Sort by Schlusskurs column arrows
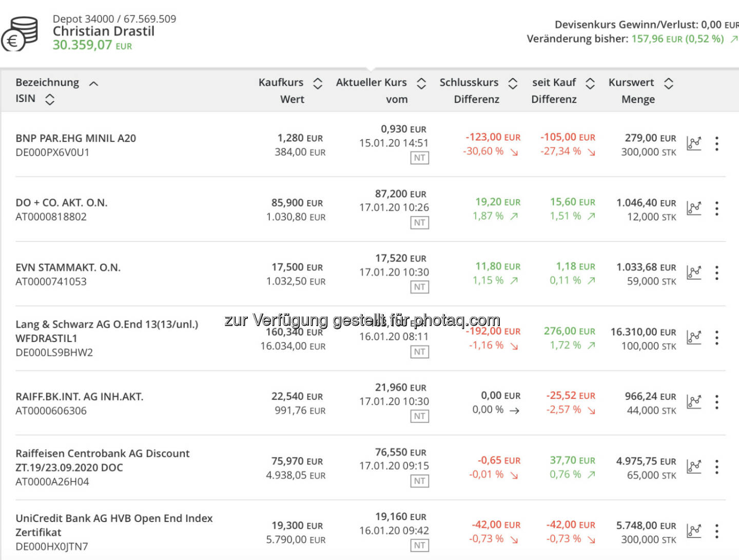Image resolution: width=739 pixels, height=560 pixels. point(513,83)
